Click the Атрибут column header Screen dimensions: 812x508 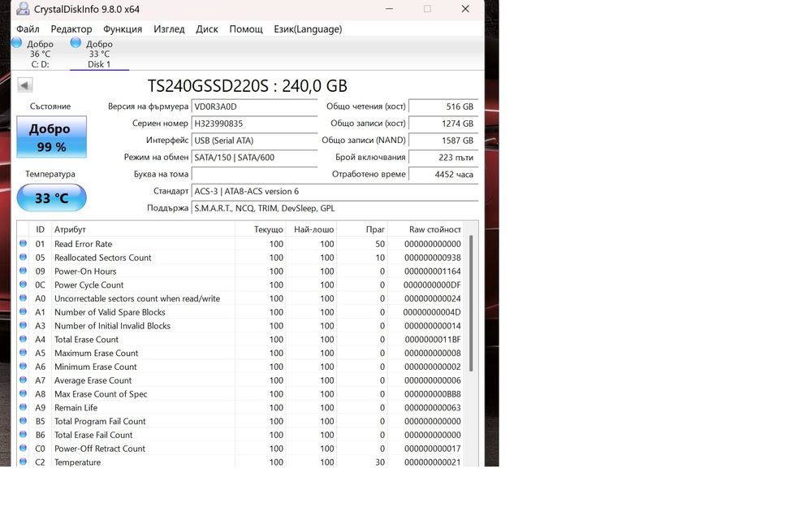point(70,229)
